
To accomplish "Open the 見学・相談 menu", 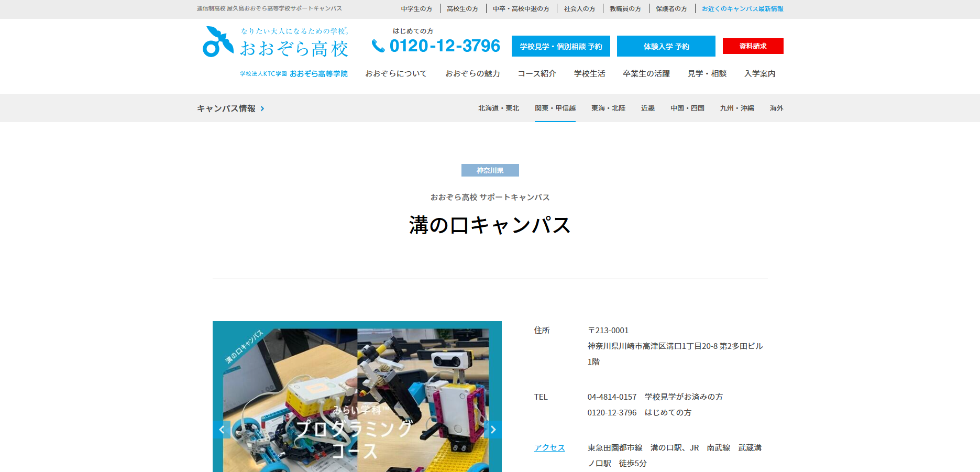I will [707, 73].
